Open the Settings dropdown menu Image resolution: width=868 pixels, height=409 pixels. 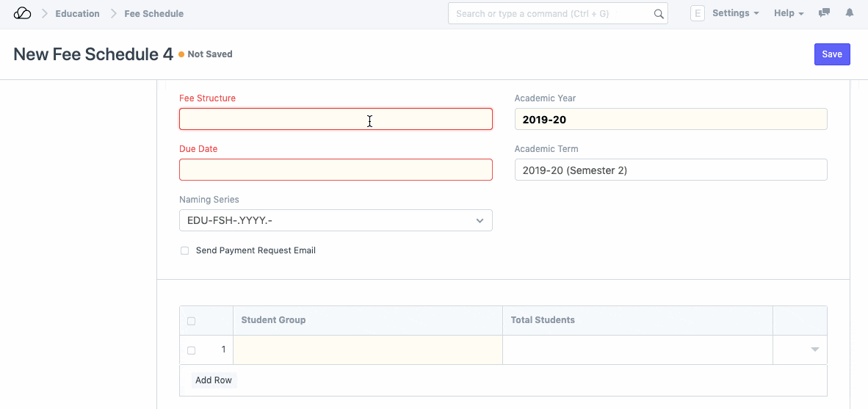point(735,13)
